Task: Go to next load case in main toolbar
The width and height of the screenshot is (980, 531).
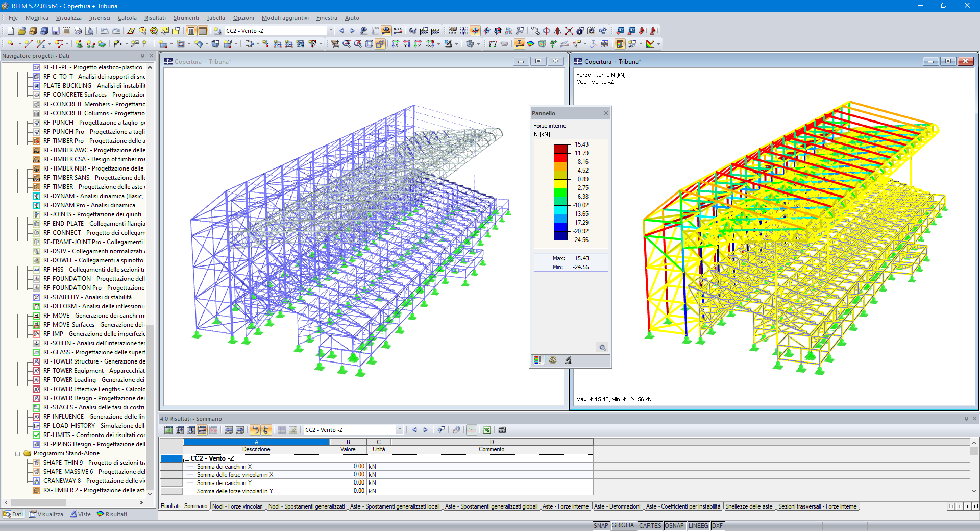Action: click(352, 31)
